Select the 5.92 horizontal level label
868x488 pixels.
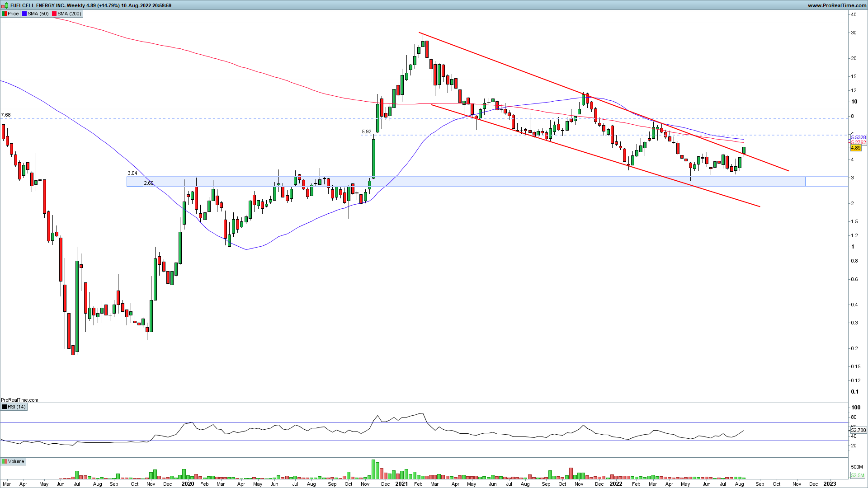(367, 132)
